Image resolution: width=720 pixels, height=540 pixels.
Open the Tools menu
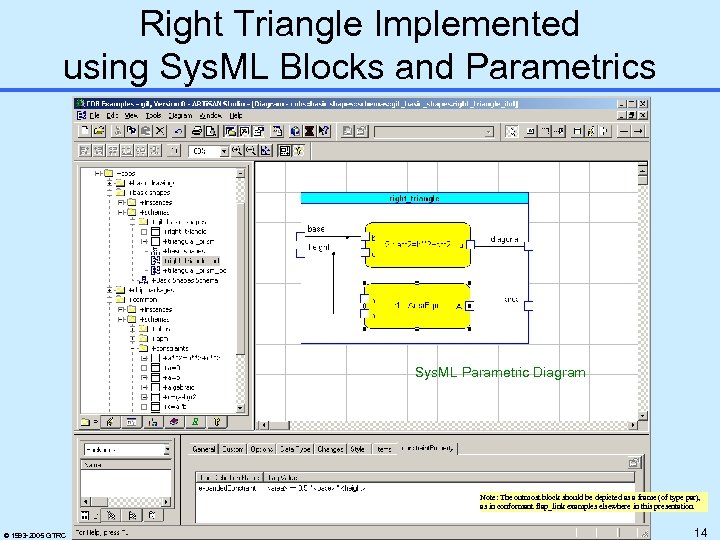(153, 115)
